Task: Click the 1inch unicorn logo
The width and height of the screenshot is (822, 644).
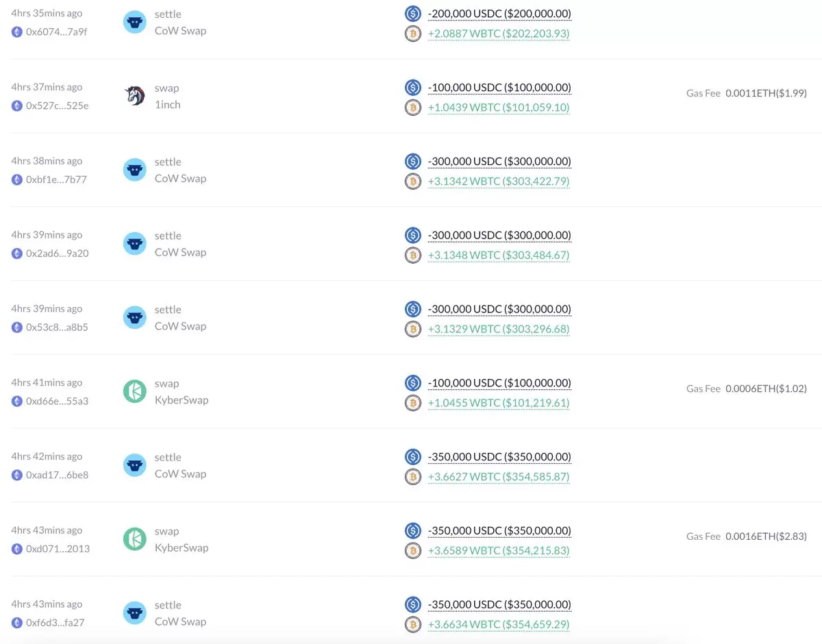Action: click(135, 96)
